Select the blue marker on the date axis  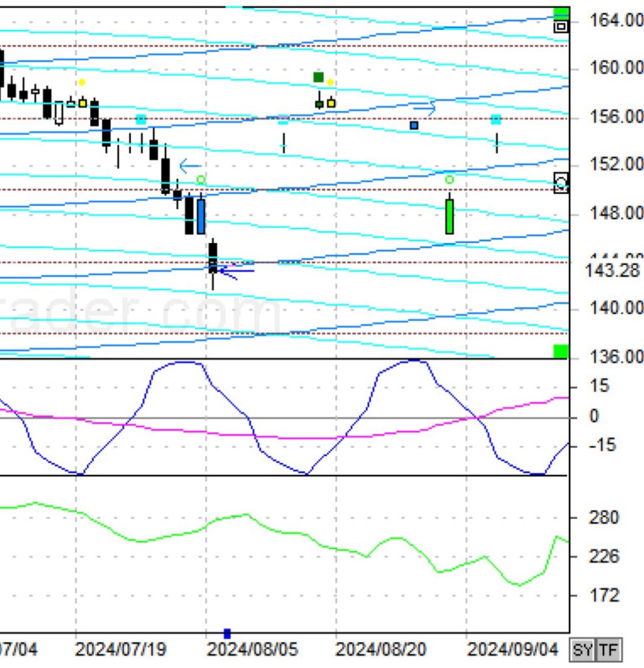pos(227,633)
